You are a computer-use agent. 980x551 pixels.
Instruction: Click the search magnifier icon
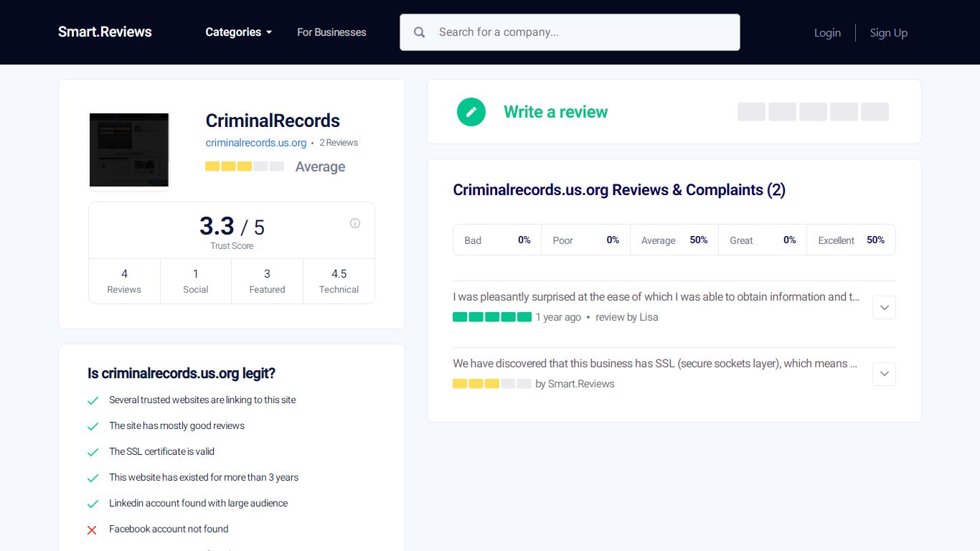(x=420, y=32)
